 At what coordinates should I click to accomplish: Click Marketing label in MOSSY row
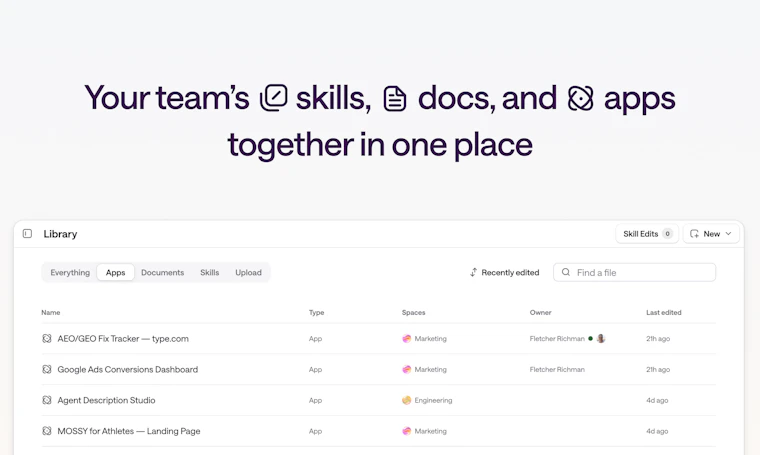click(x=430, y=431)
